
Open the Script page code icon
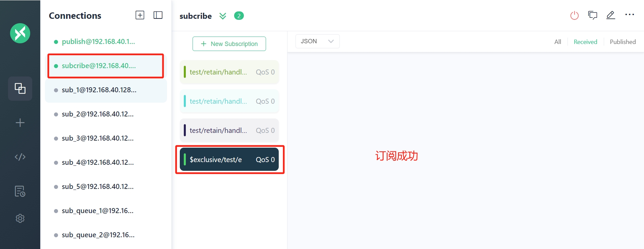coord(20,157)
